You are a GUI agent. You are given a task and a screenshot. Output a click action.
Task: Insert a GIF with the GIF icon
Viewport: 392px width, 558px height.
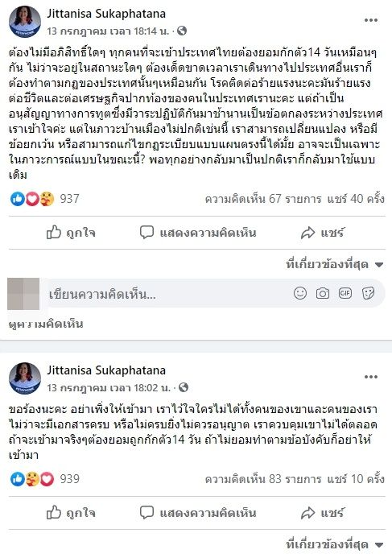click(345, 293)
